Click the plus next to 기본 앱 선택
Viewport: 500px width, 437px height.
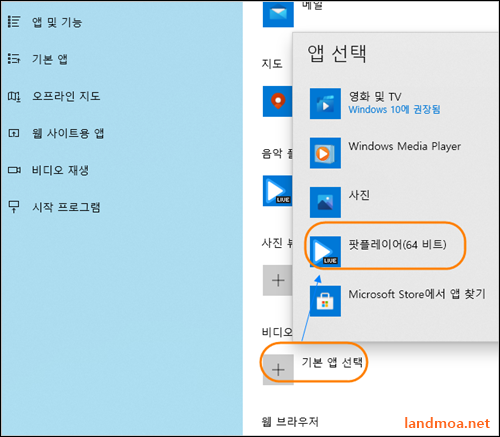coord(278,370)
